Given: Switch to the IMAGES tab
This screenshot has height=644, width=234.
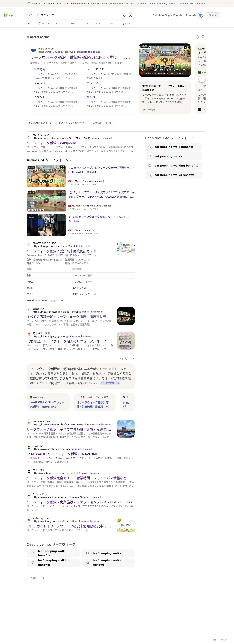Looking at the screenshot, I should (x=73, y=24).
